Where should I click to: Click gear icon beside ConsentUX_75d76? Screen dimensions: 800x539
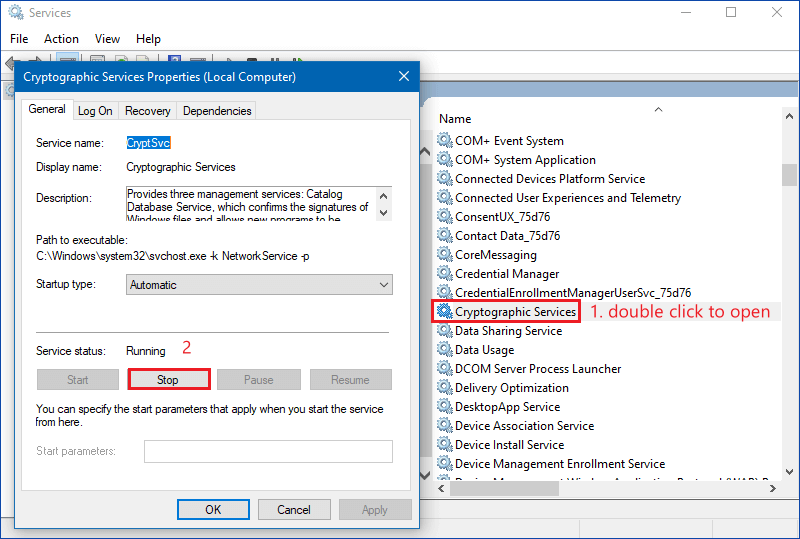pos(445,216)
